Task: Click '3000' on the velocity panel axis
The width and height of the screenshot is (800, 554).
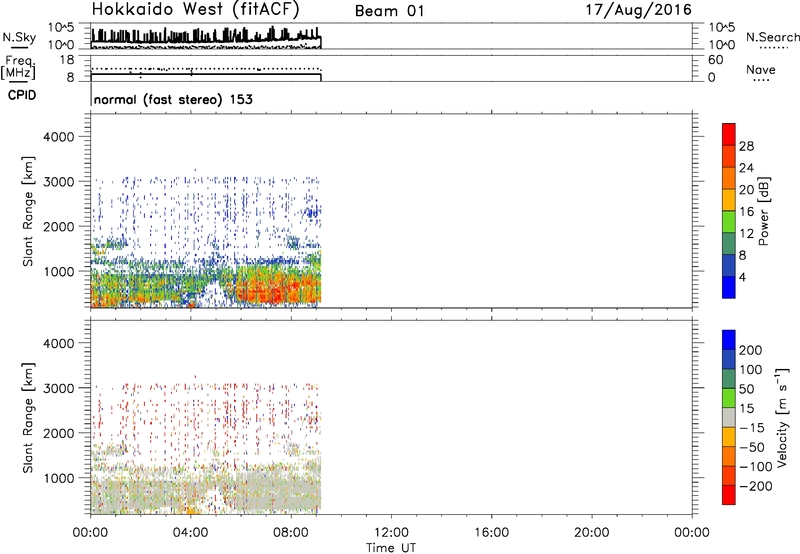Action: 59,388
